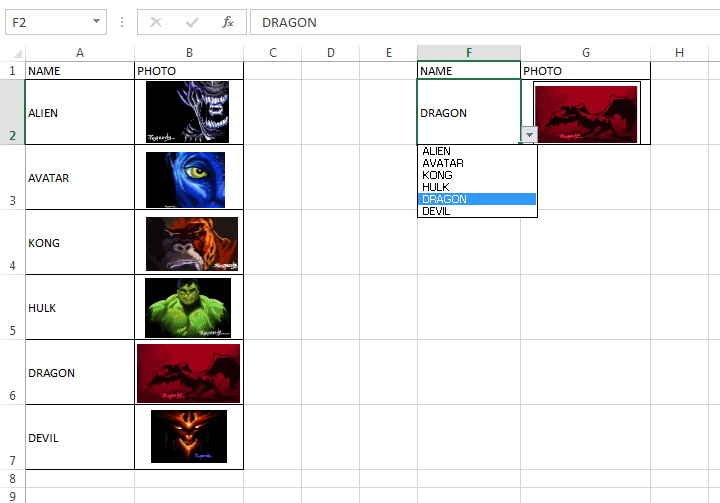
Task: Click cell A4 containing KONG
Action: 80,243
